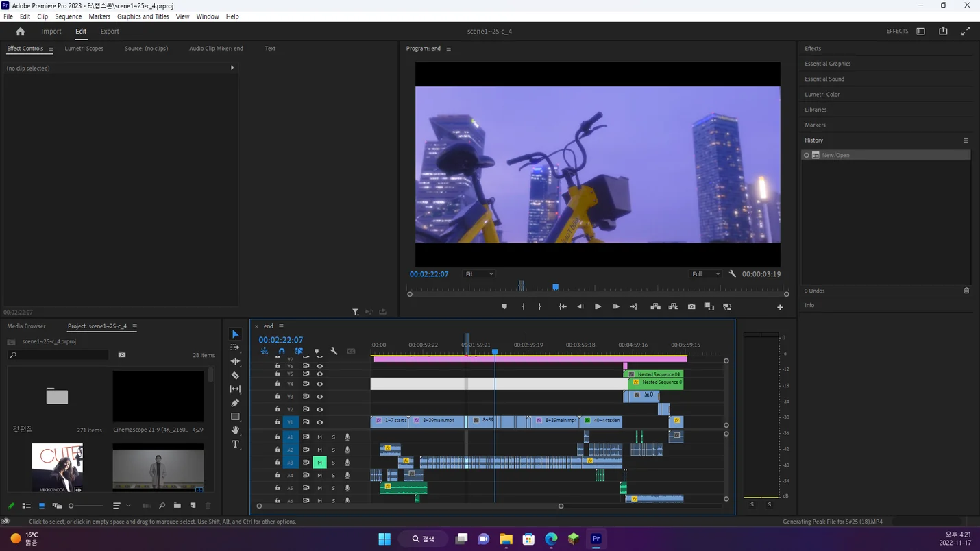Toggle V4 track output eye
The height and width of the screenshot is (551, 980).
[x=319, y=384]
